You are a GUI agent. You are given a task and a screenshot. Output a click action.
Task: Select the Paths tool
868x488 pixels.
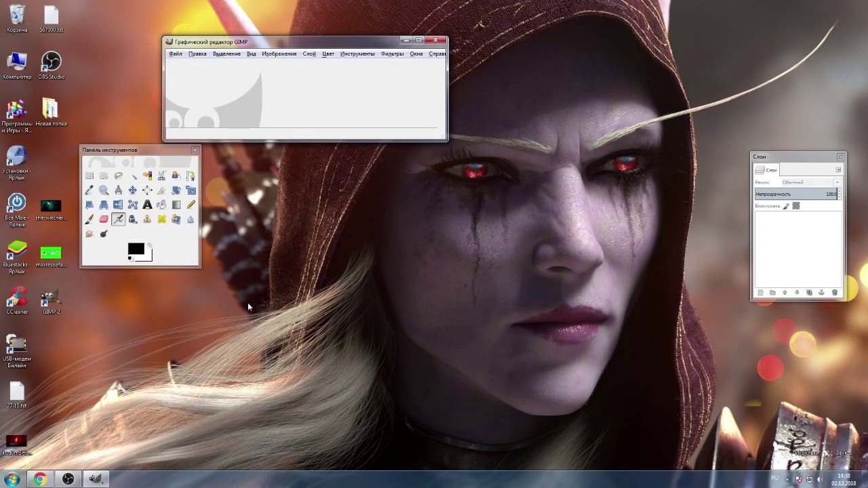point(191,176)
